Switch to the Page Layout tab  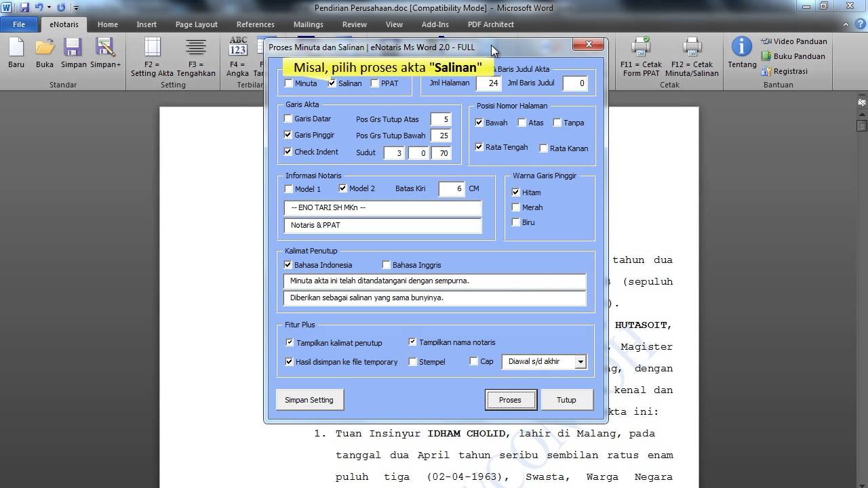point(197,24)
